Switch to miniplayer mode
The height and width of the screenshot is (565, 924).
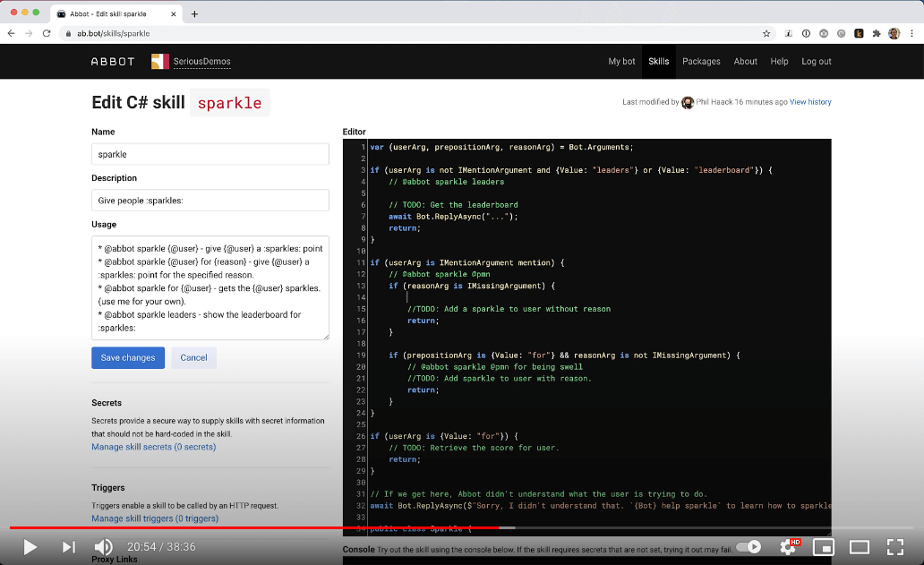824,546
